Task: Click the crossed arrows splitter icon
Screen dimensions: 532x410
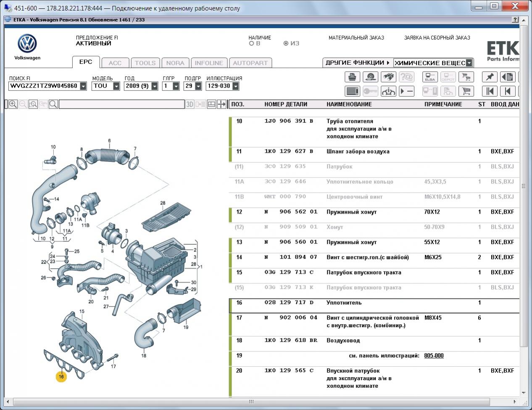Action: pyautogui.click(x=222, y=104)
